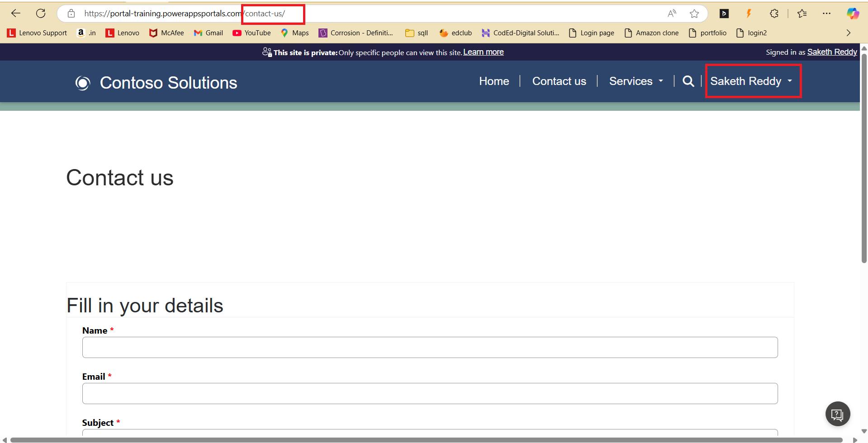Image resolution: width=868 pixels, height=443 pixels.
Task: Open browser Settings and more ellipsis
Action: click(826, 14)
